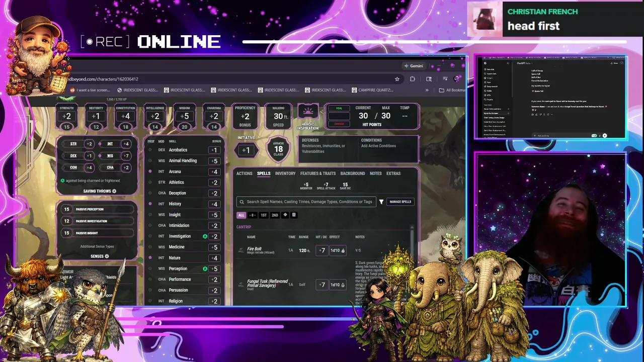Toggle Animal Handling proficiency dot
This screenshot has height=362, width=644.
click(150, 161)
